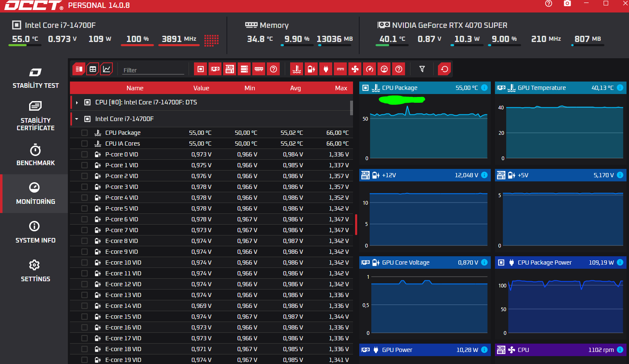Image resolution: width=629 pixels, height=364 pixels.
Task: Sort table by Min column header
Action: click(250, 88)
